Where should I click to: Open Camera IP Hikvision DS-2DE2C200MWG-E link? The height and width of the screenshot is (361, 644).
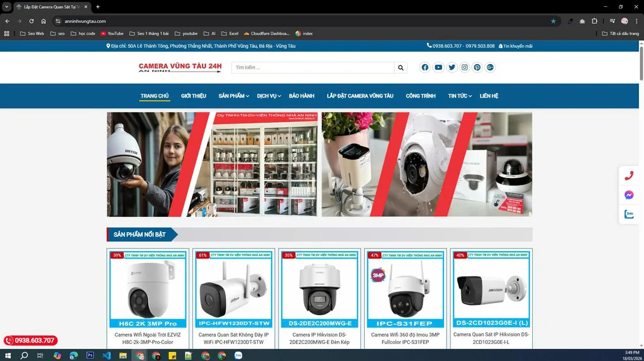coord(319,338)
